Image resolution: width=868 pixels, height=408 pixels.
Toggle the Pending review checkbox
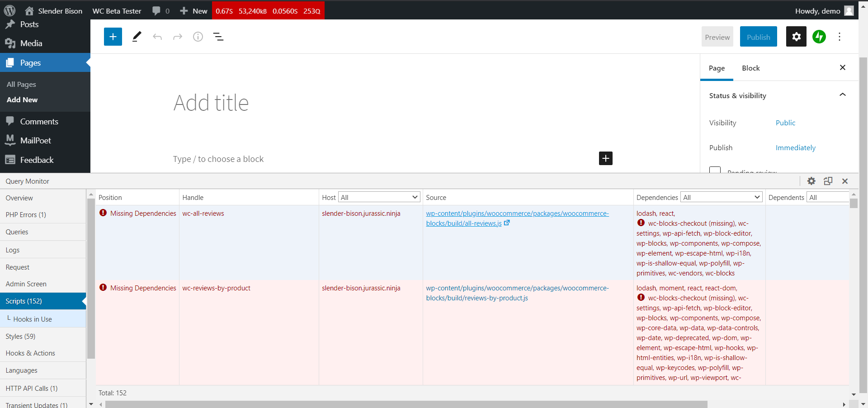point(715,171)
